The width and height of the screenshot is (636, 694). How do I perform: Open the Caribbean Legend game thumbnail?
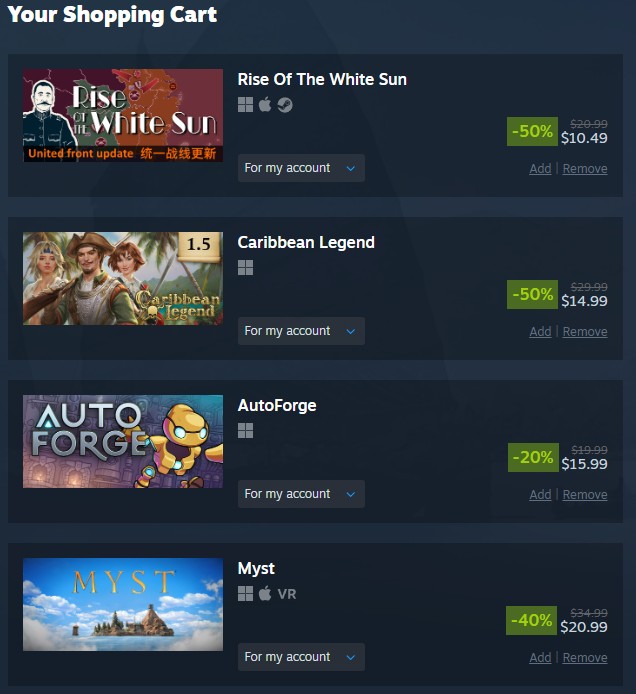pyautogui.click(x=123, y=278)
